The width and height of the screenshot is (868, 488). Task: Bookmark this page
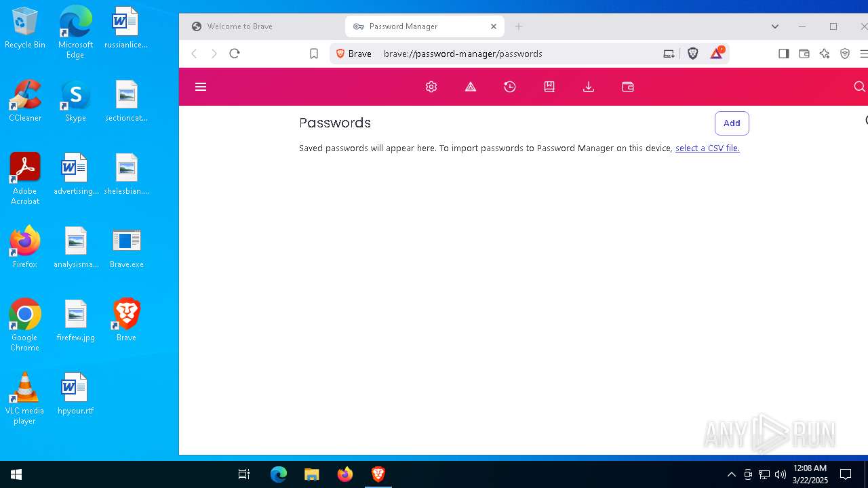pyautogui.click(x=314, y=54)
